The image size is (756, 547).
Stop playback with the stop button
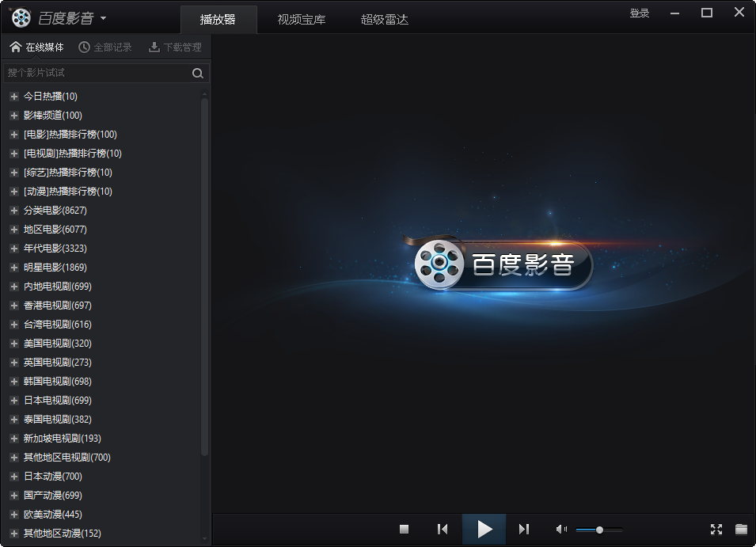click(404, 529)
